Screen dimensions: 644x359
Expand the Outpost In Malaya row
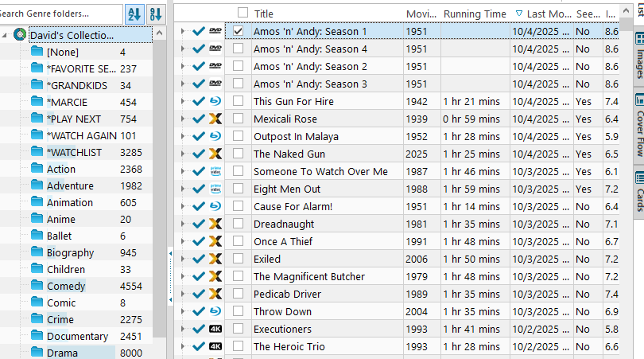182,136
